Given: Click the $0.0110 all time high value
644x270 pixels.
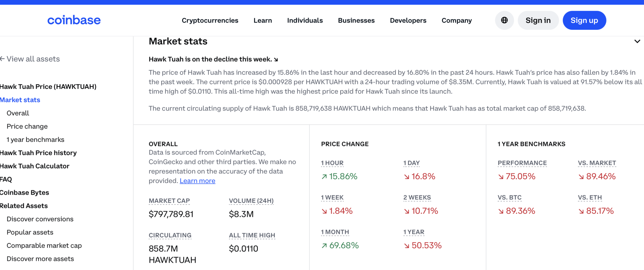Looking at the screenshot, I should 243,249.
